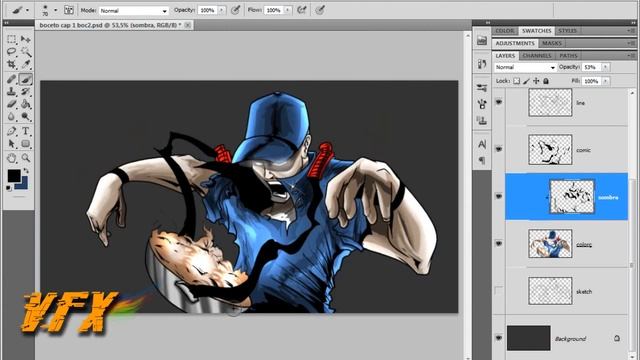Viewport: 640px width, 360px height.
Task: Select the Lasso tool
Action: 11,51
